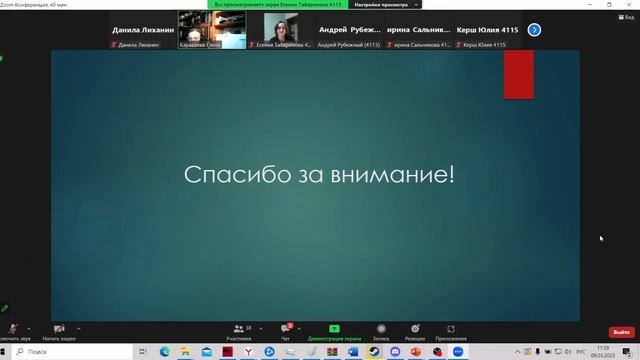The image size is (640, 360).
Task: Open Steam from taskbar
Action: (374, 351)
